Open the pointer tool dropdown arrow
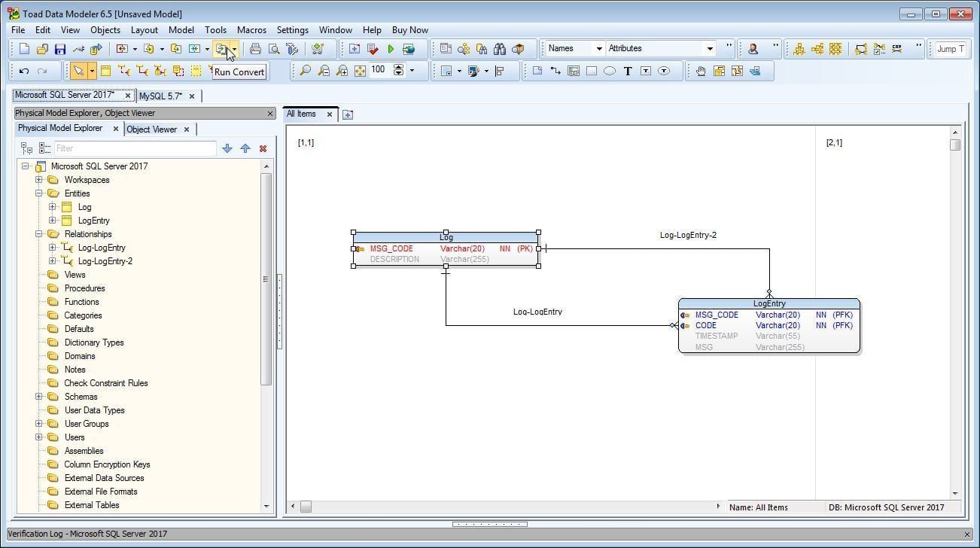This screenshot has width=980, height=548. click(x=92, y=71)
